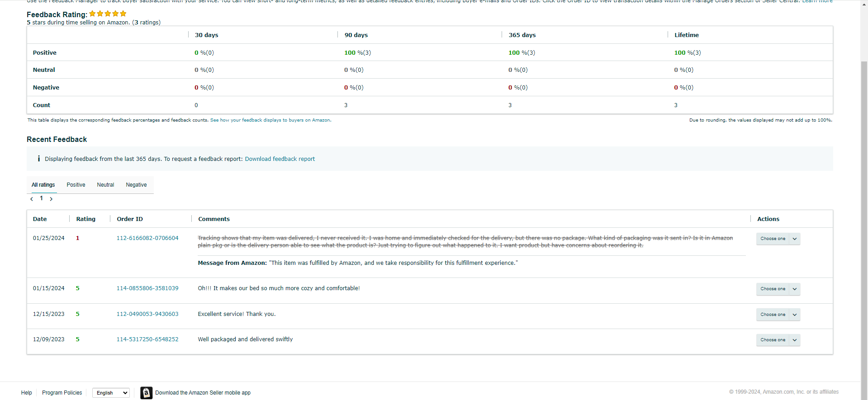Screen dimensions: 868x400
Task: Open order 114-0855806-3581039 details
Action: [147, 288]
